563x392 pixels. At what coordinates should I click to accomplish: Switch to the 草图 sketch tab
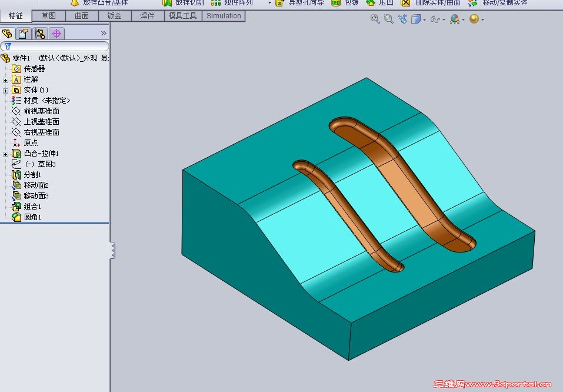click(x=48, y=16)
